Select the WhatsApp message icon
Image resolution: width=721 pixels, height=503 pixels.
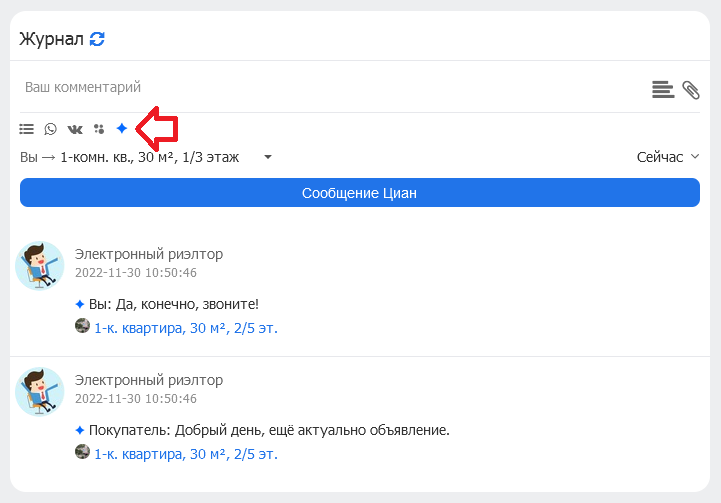[x=51, y=129]
